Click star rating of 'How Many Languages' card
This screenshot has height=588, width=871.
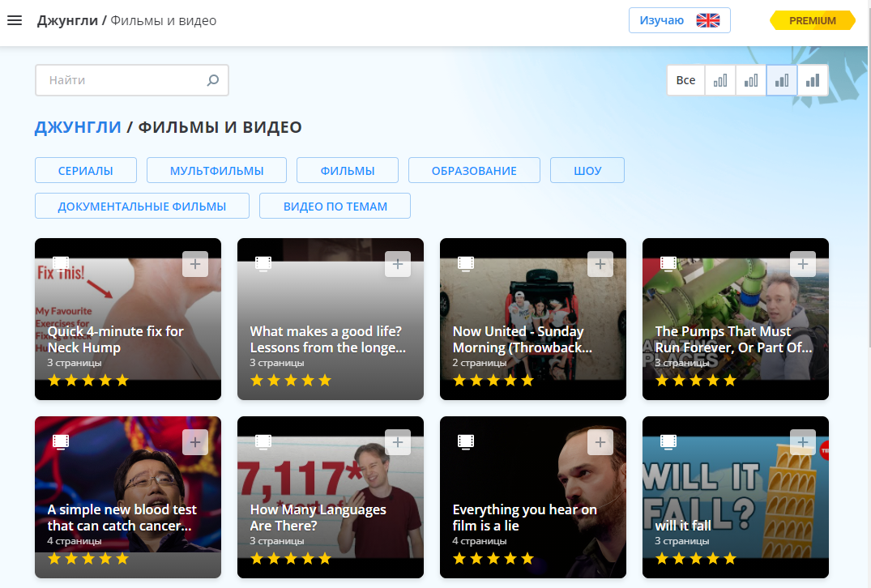[291, 559]
